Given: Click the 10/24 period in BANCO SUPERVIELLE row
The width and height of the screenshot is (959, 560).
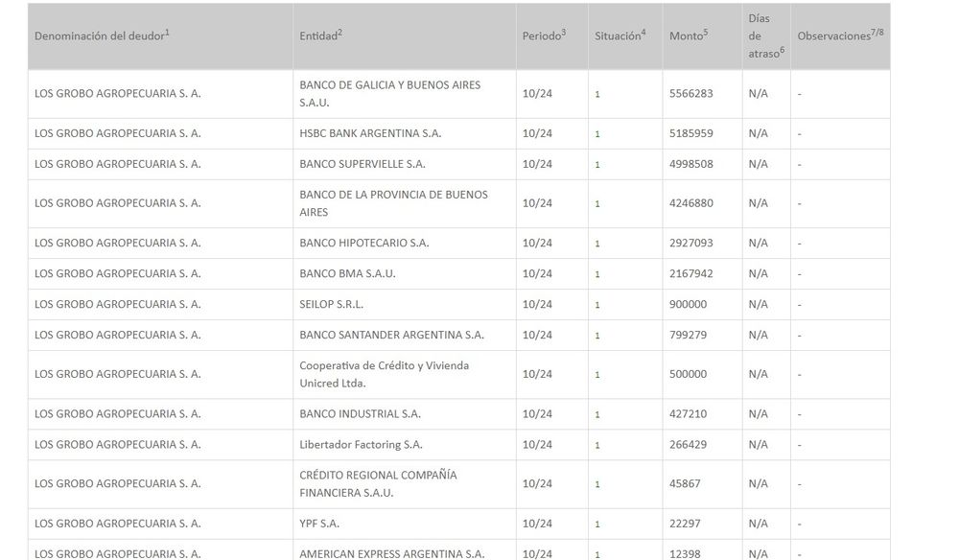Looking at the screenshot, I should (x=537, y=164).
